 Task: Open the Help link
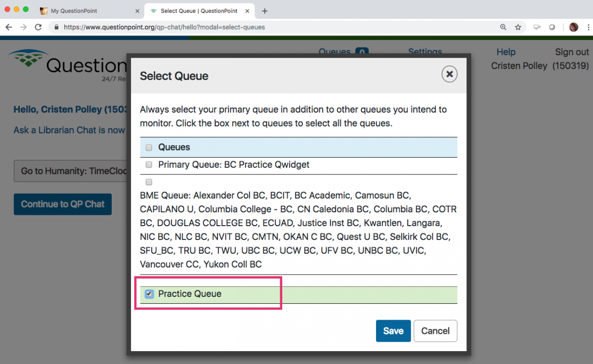point(506,52)
